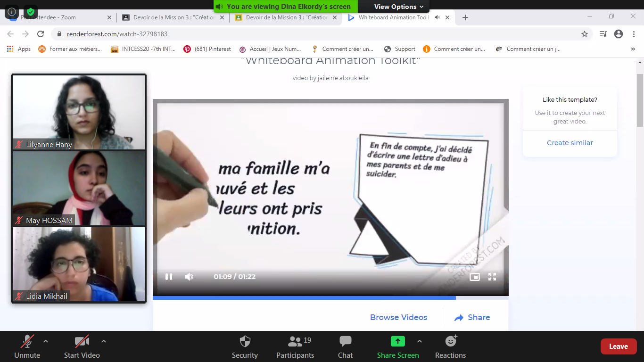Viewport: 644px width, 362px height.
Task: Open the Participants panel
Action: [x=295, y=347]
